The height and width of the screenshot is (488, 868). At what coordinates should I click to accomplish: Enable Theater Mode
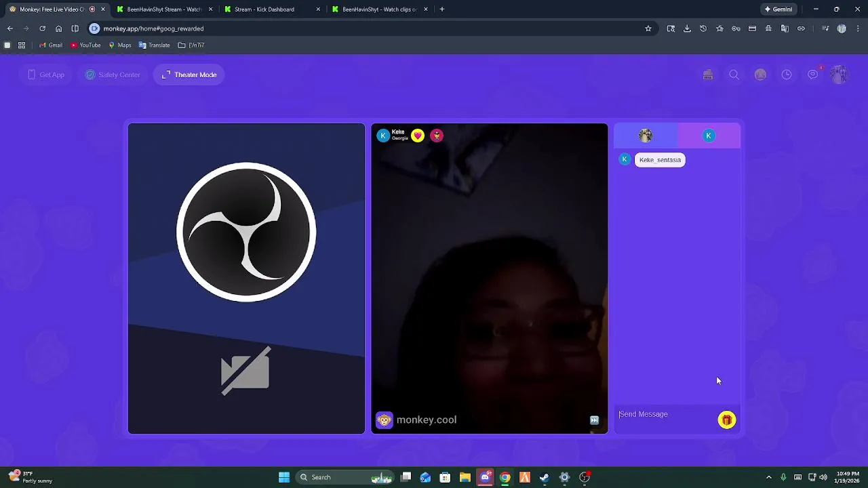point(189,75)
